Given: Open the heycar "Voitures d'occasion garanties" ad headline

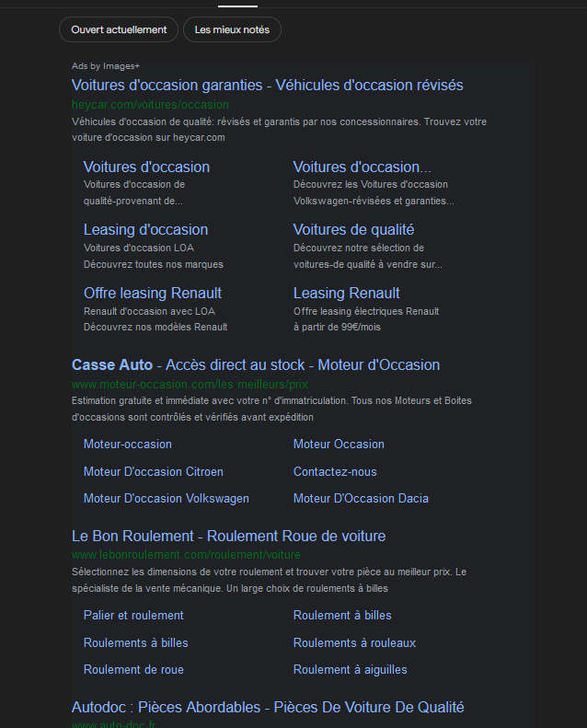Looking at the screenshot, I should pyautogui.click(x=267, y=86).
